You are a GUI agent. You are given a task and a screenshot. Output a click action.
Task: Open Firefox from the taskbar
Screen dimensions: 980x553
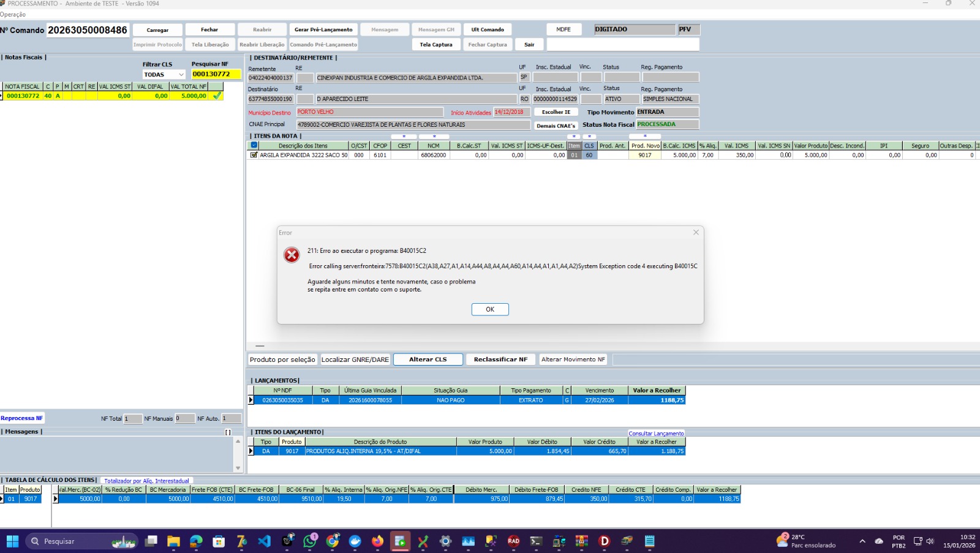(377, 541)
